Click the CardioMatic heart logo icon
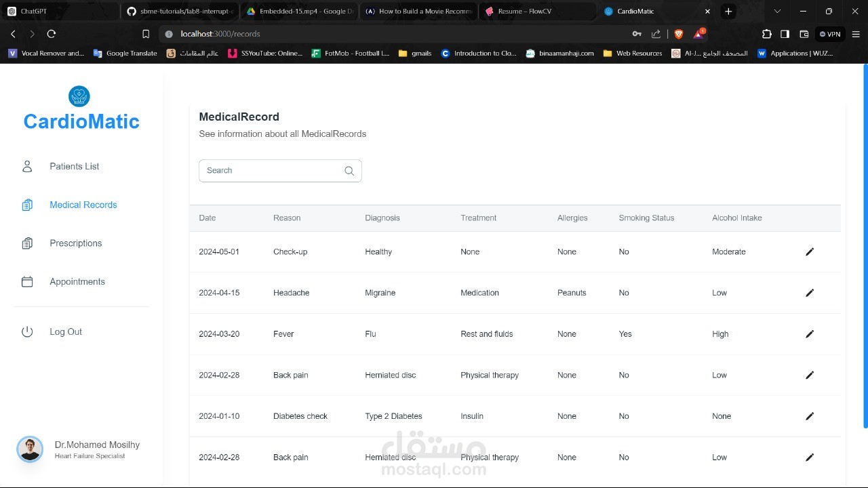Viewport: 868px width, 488px height. click(79, 96)
